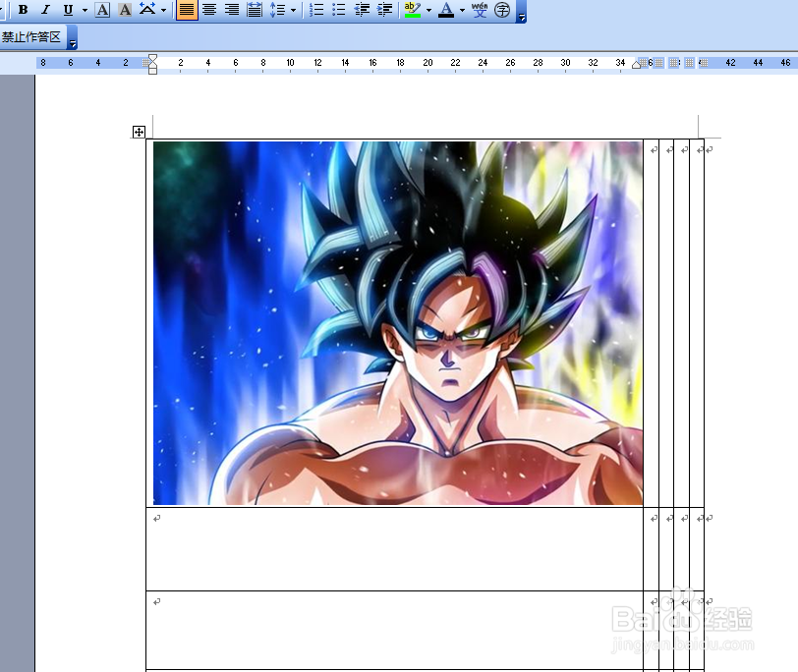Open underline style dropdown arrow
Screen dimensions: 798x672
[85, 10]
